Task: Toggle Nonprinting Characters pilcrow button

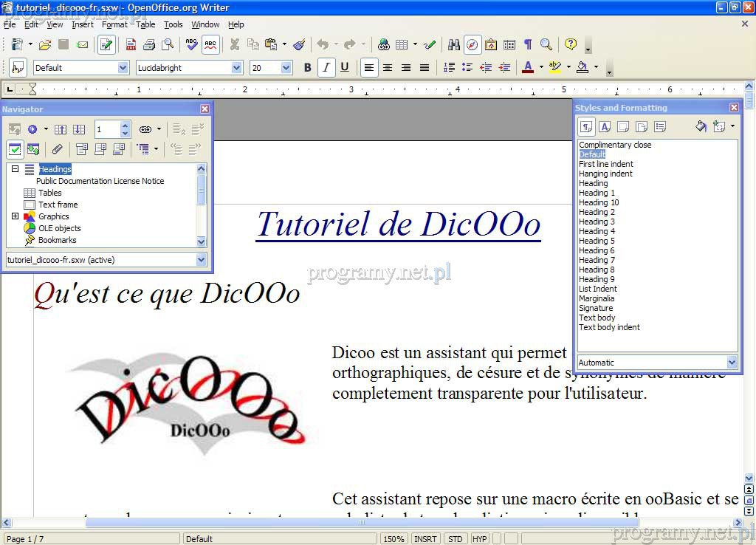Action: point(527,45)
